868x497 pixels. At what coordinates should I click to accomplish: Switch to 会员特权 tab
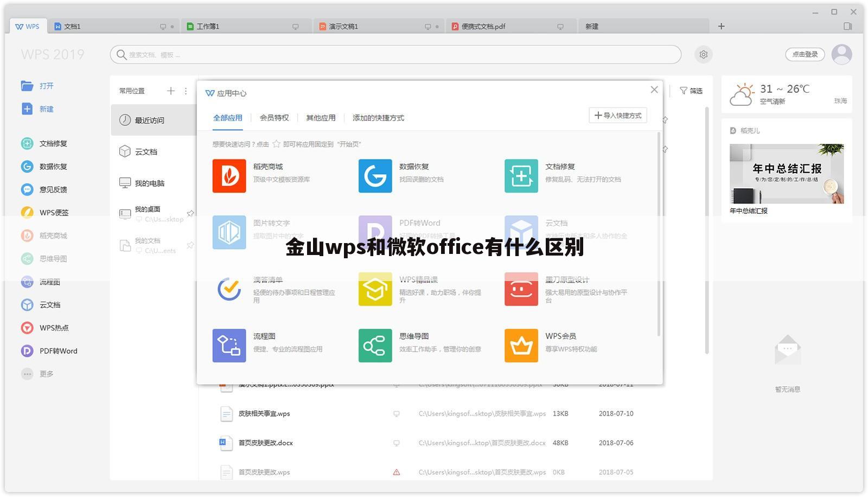(x=274, y=118)
